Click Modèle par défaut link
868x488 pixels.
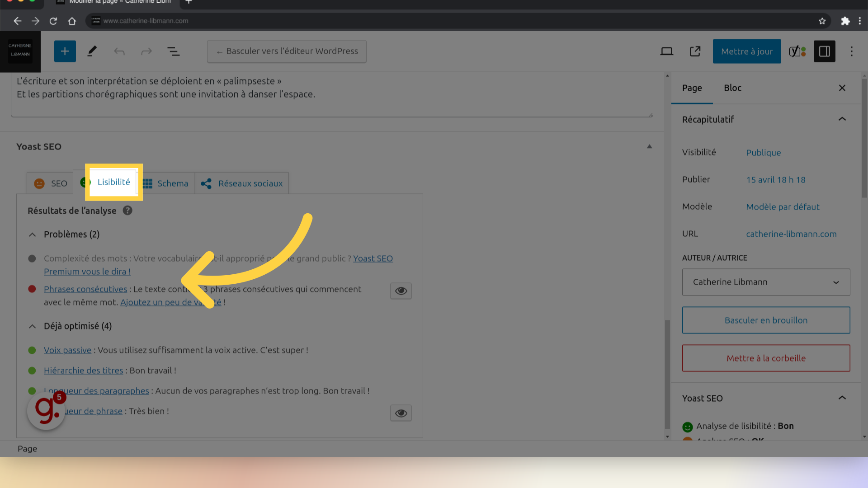(783, 207)
